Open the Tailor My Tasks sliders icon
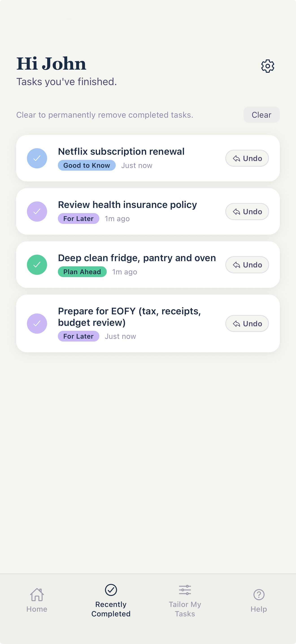Image resolution: width=296 pixels, height=644 pixels. (x=185, y=590)
